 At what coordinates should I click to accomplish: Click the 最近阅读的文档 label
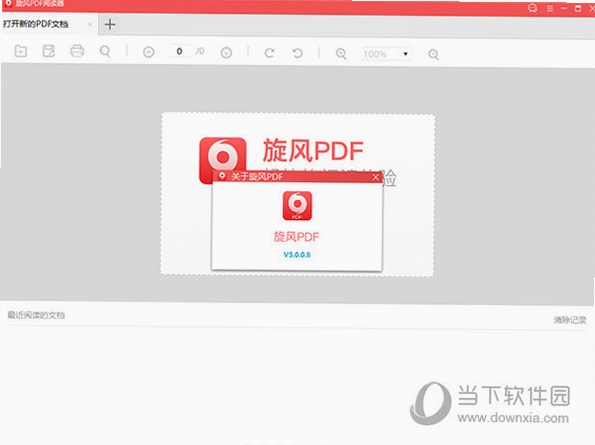36,315
